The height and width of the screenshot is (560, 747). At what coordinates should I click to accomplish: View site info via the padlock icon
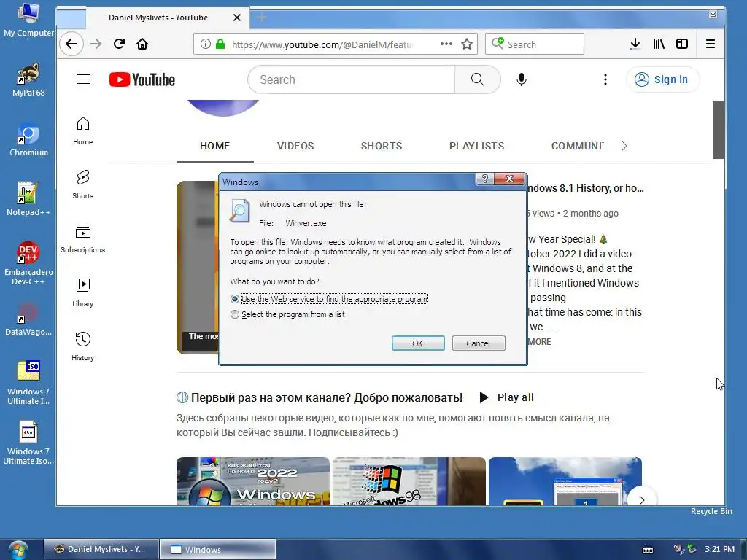220,44
